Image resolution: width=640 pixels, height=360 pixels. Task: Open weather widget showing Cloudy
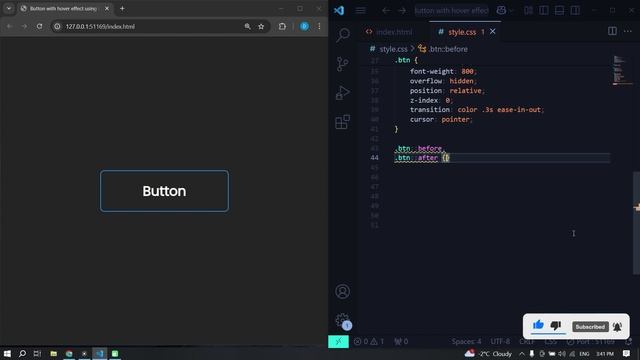tap(488, 353)
